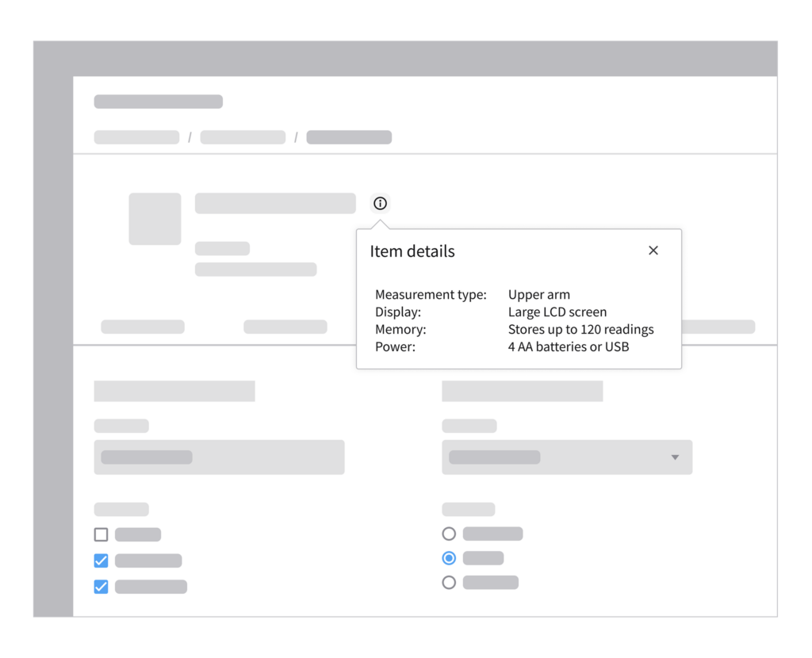Click the left-hand text input field
This screenshot has height=658, width=812.
click(219, 457)
